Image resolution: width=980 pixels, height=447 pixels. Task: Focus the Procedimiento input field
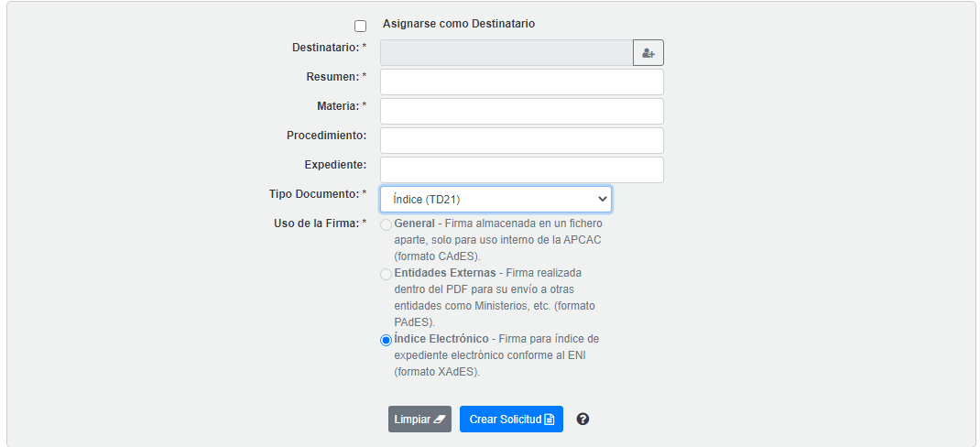(522, 141)
